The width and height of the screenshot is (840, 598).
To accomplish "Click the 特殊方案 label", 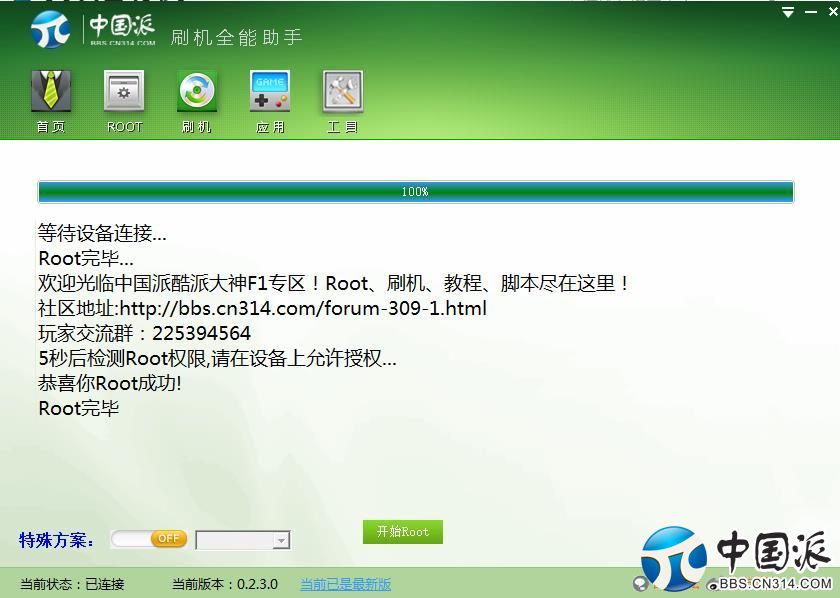I will pos(56,540).
